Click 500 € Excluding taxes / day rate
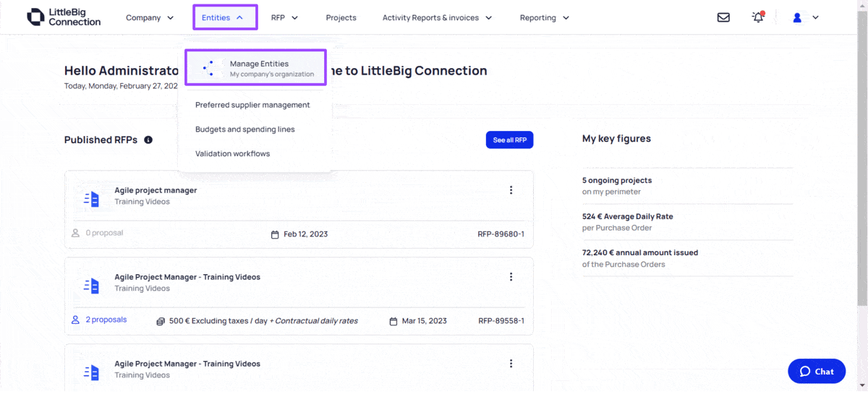The width and height of the screenshot is (868, 397). coord(218,321)
